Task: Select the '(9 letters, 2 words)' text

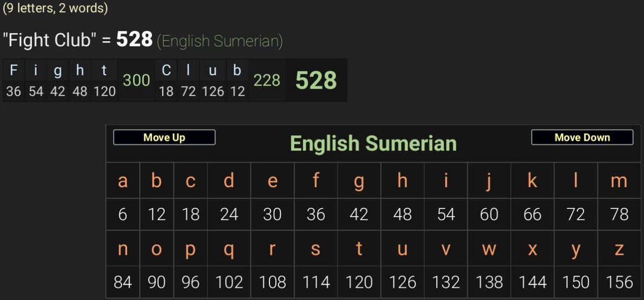Action: 55,9
